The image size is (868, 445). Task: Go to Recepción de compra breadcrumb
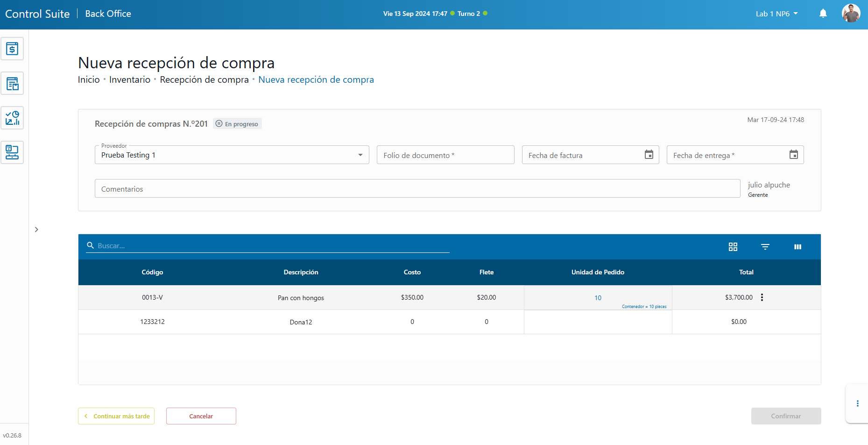tap(204, 80)
